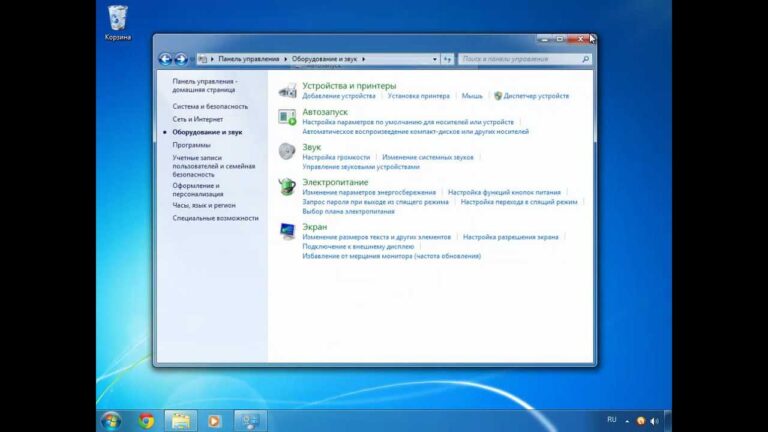768x432 pixels.
Task: Click the Show desktop strip at the right end of taskbar
Action: coord(668,421)
